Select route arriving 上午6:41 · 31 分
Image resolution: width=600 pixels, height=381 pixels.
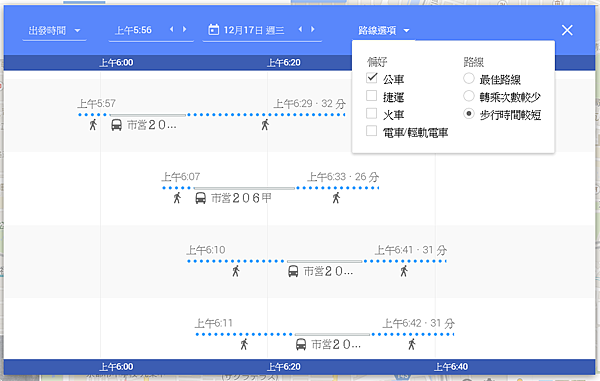[411, 250]
